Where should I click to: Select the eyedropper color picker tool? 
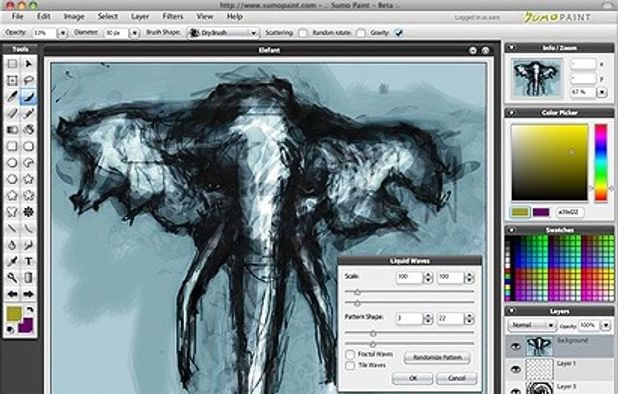12,261
